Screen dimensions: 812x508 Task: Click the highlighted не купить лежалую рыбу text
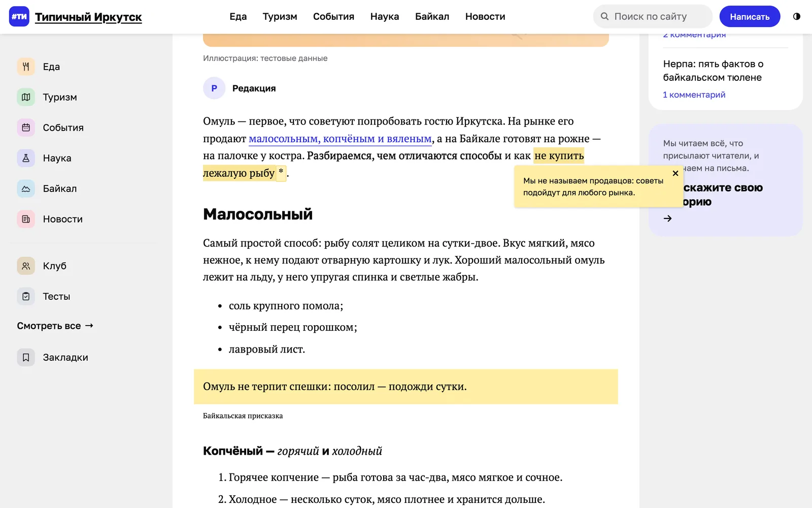coord(559,155)
